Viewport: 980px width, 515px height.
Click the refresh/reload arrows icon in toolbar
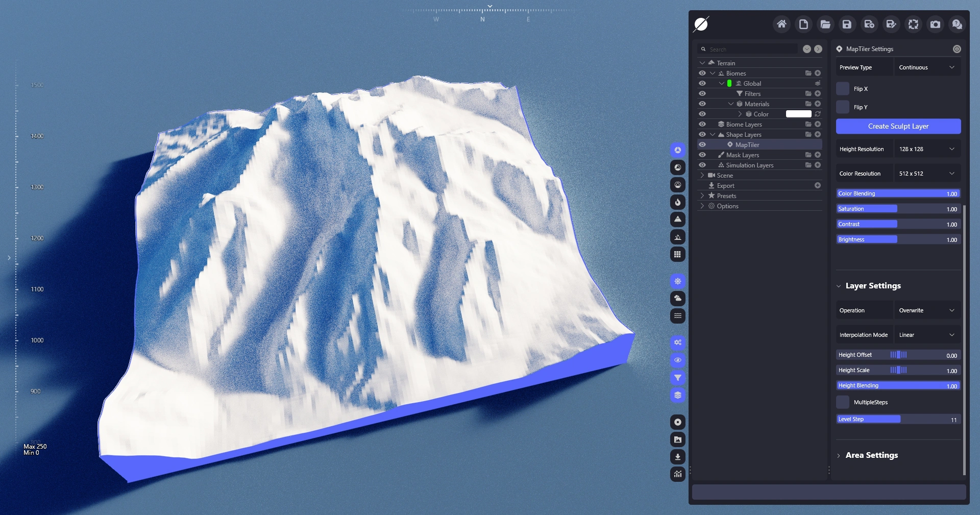click(x=913, y=24)
